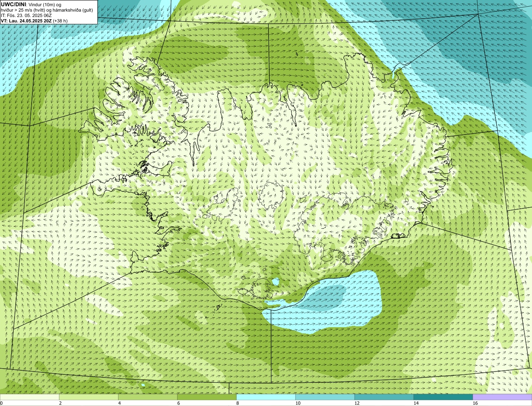Viewport: 532px width, 406px height.
Task: Pick the pale cyan 8–10 m/s legend swatch
Action: pos(266,397)
